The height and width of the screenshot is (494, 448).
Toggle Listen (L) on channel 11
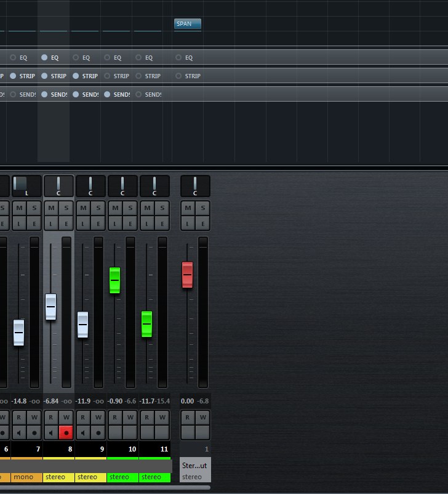tap(147, 224)
